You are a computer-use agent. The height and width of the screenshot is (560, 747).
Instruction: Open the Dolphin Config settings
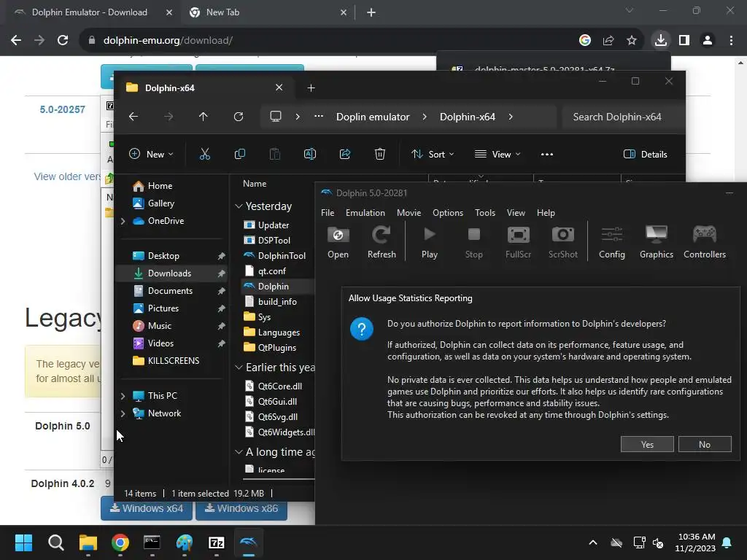612,242
